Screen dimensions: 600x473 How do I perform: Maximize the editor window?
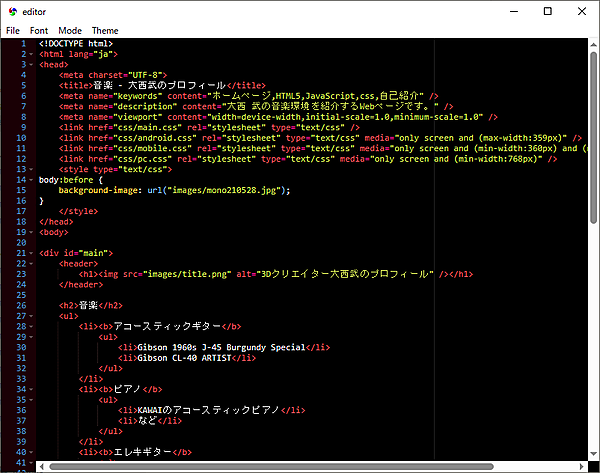coord(546,11)
